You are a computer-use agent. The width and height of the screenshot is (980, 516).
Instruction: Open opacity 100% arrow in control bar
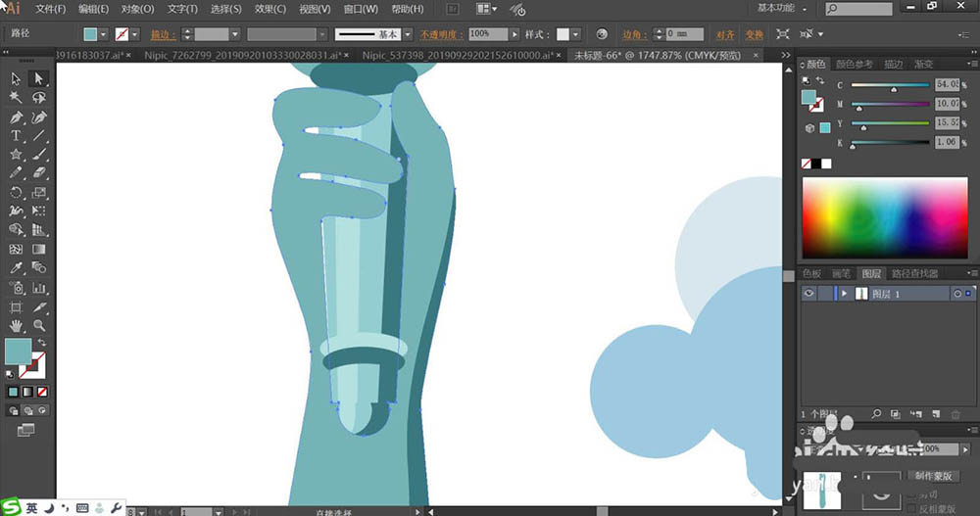click(514, 34)
